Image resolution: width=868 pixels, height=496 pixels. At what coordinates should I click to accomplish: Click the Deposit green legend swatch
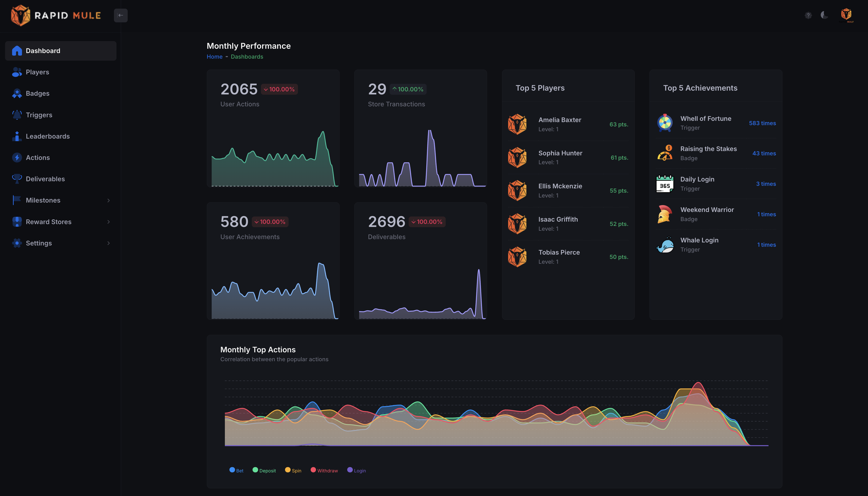pos(255,470)
